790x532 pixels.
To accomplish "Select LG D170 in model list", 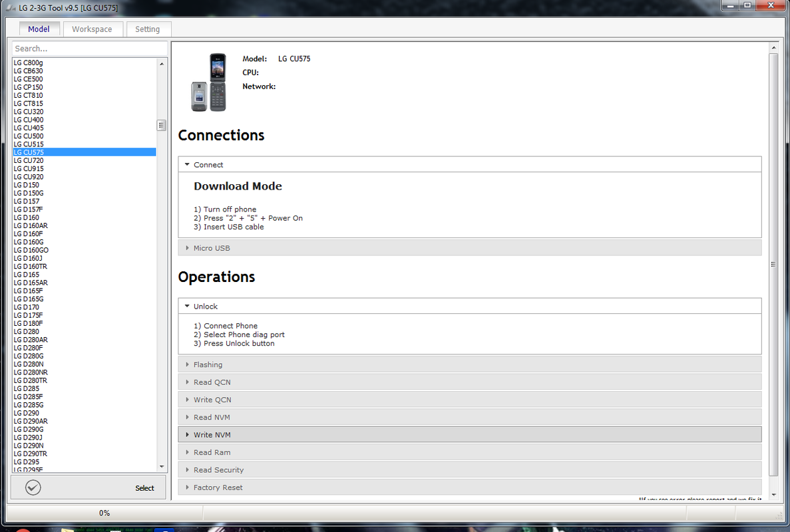I will tap(84, 307).
